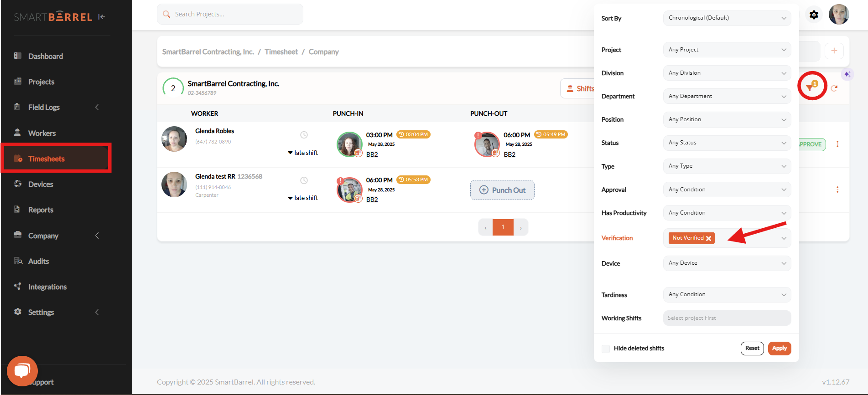The height and width of the screenshot is (395, 868).
Task: Click the plus add button
Action: tap(834, 51)
